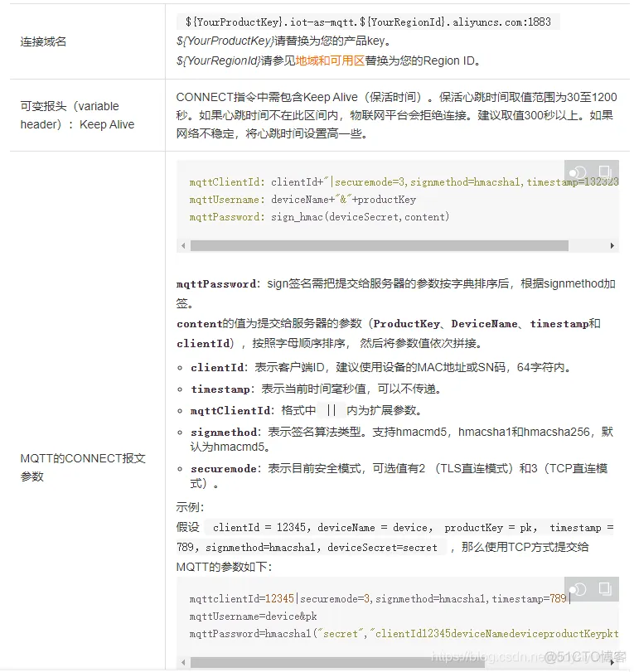The height and width of the screenshot is (672, 634).
Task: Click the mqttClientId: clientId+ code line
Action: point(404,182)
